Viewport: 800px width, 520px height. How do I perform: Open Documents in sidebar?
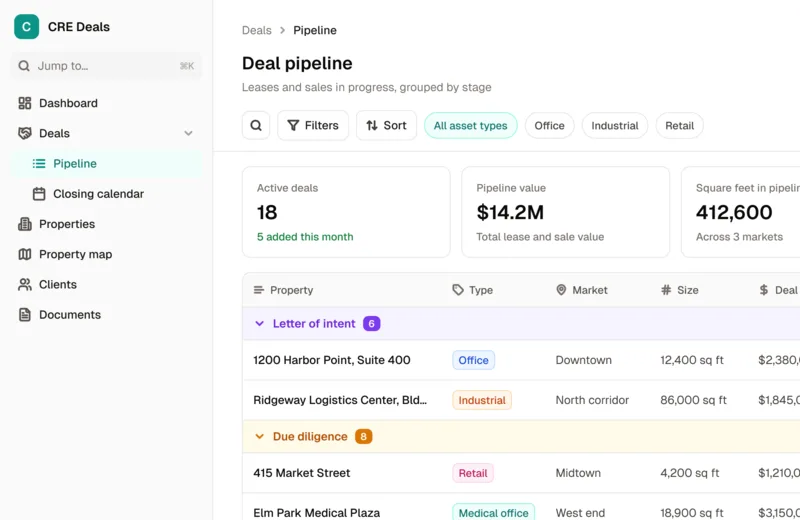point(106,314)
